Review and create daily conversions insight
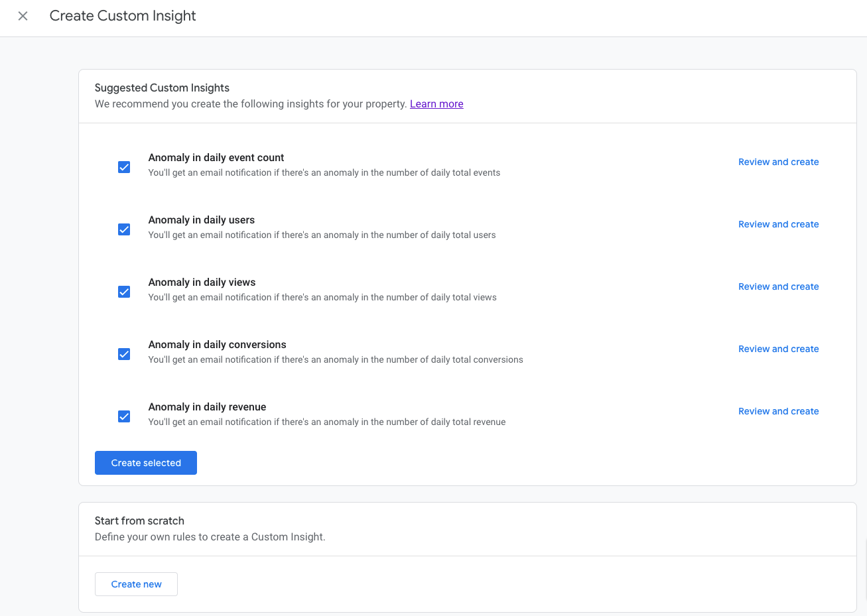This screenshot has width=867, height=616. (x=778, y=349)
